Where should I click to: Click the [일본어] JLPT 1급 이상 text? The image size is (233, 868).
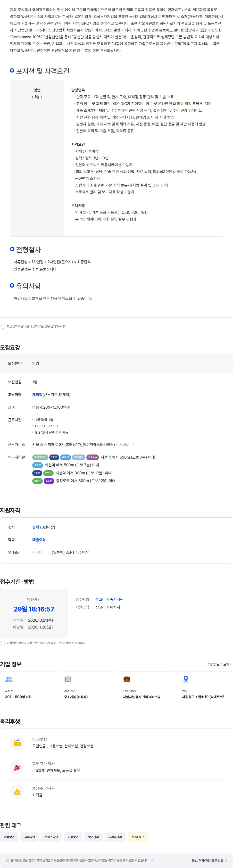tap(70, 552)
